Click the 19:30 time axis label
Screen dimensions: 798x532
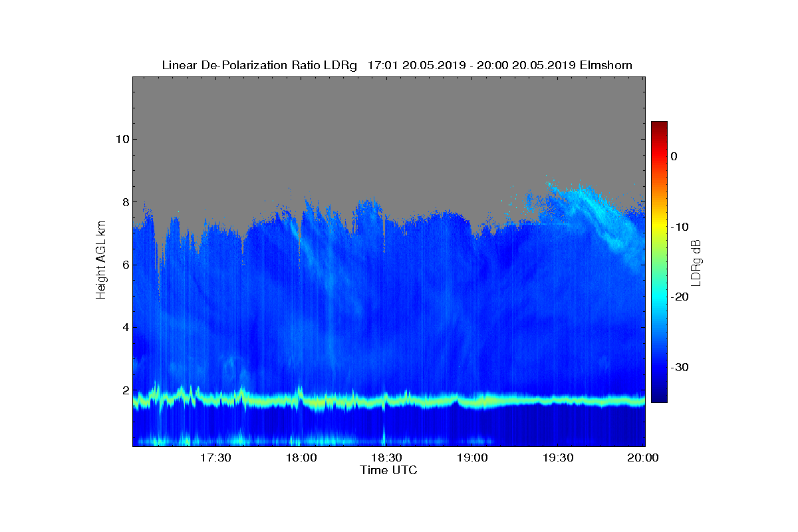(559, 458)
